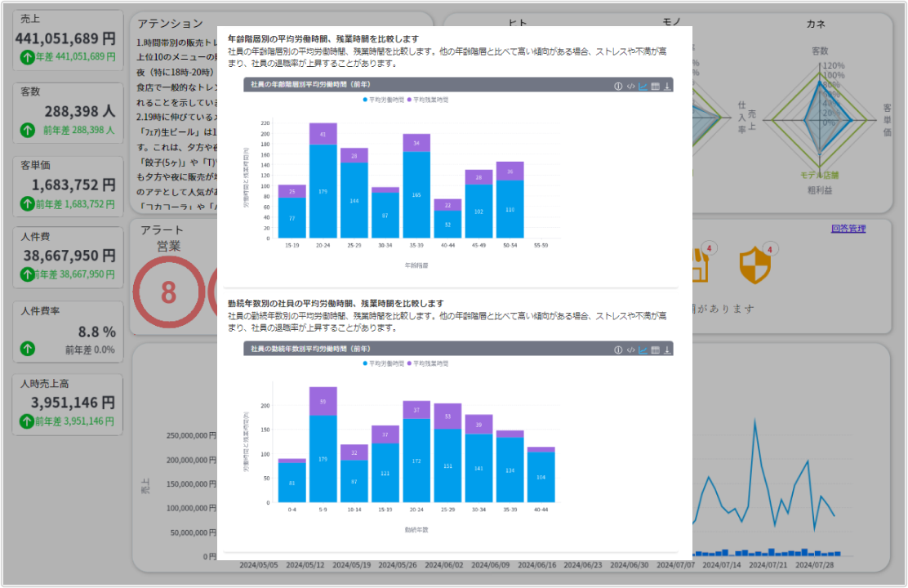Open embed code icon on age-group chart
This screenshot has height=588, width=908.
click(x=630, y=87)
